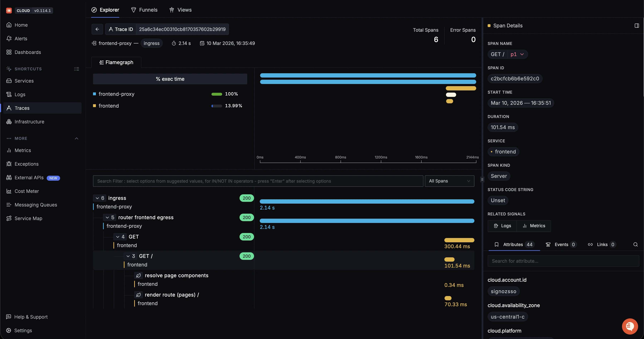The image size is (644, 339).
Task: Open attribute search in Span Details
Action: click(x=635, y=244)
